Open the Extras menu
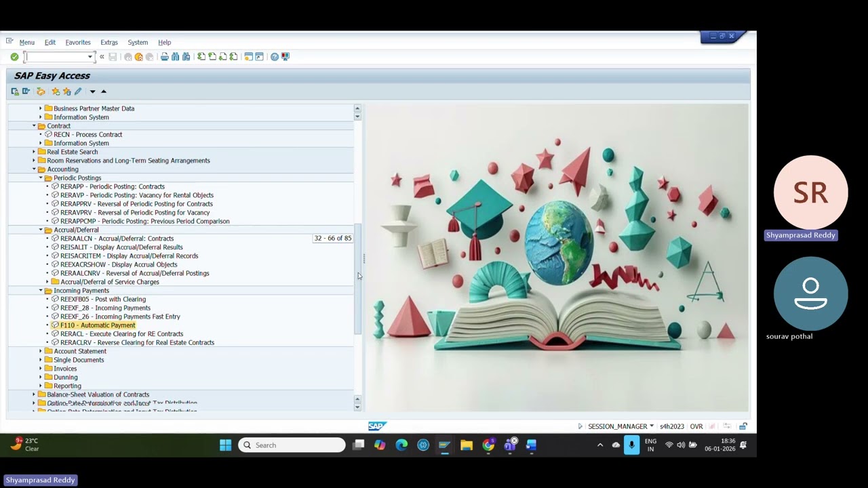The height and width of the screenshot is (488, 868). tap(109, 42)
